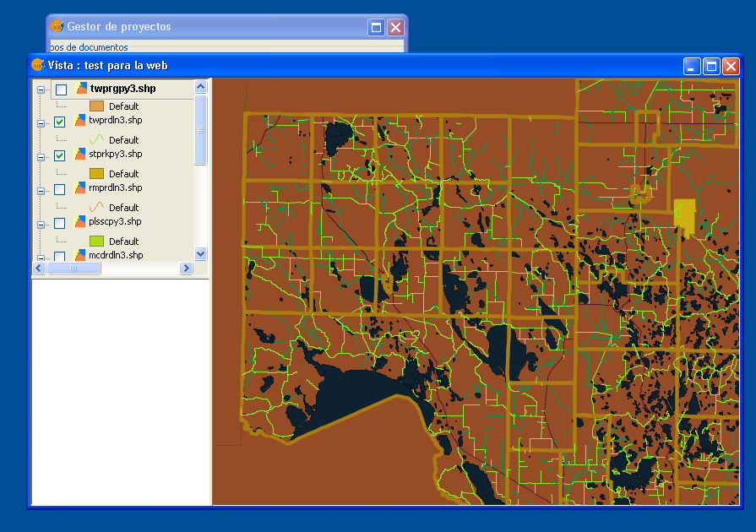Click the plsscpy3.shp layer icon

coord(80,222)
